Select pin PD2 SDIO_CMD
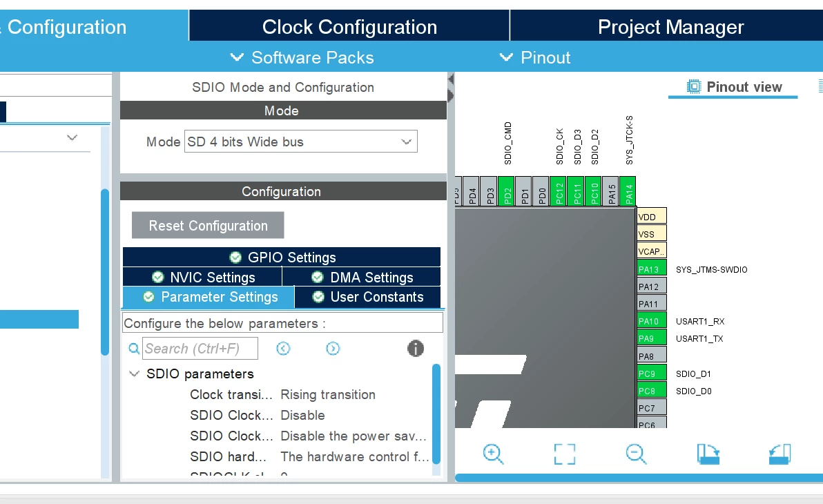 [x=507, y=191]
